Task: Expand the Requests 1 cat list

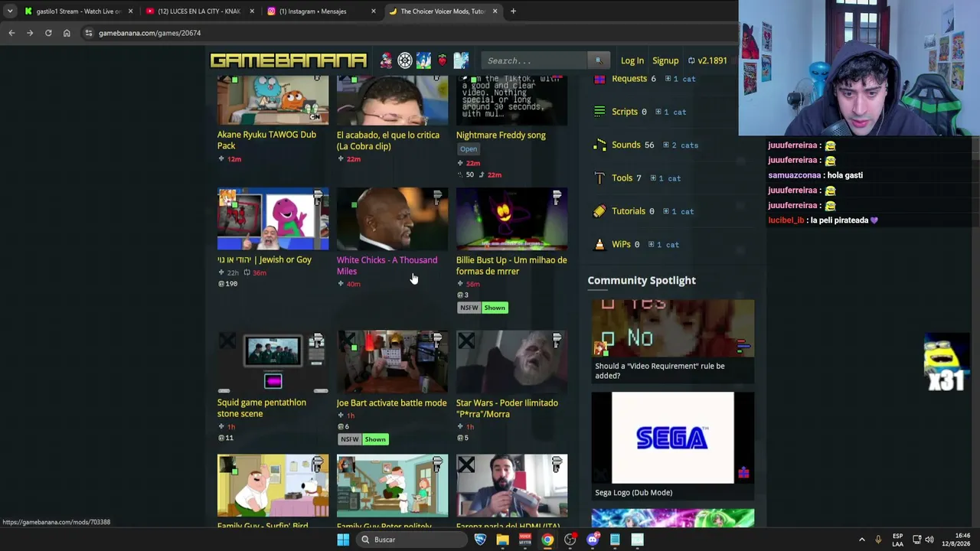Action: pos(680,79)
